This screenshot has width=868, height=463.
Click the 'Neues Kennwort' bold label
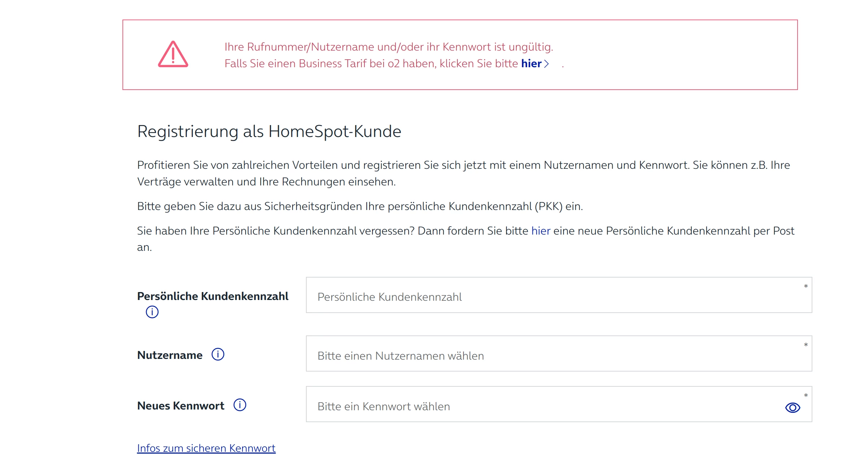coord(181,406)
